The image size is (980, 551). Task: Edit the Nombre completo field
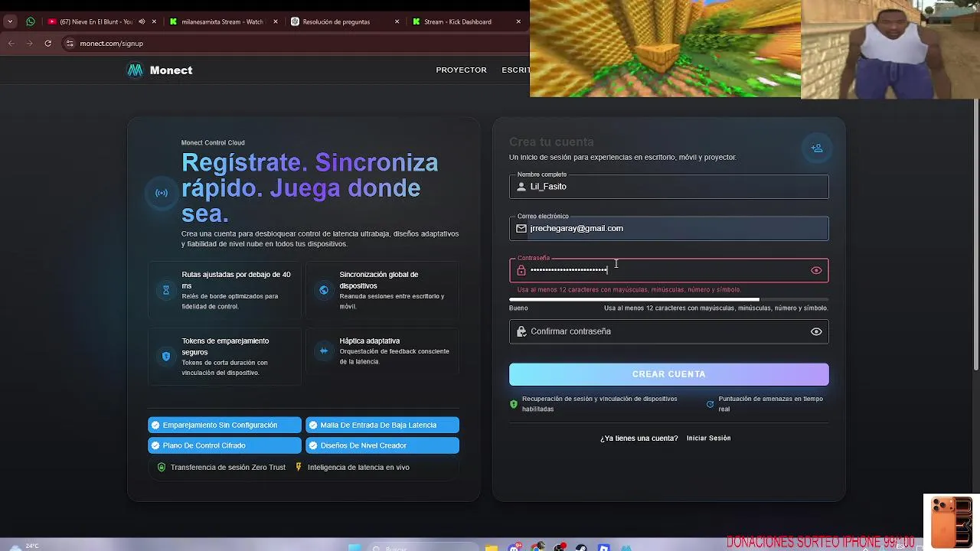tap(668, 187)
